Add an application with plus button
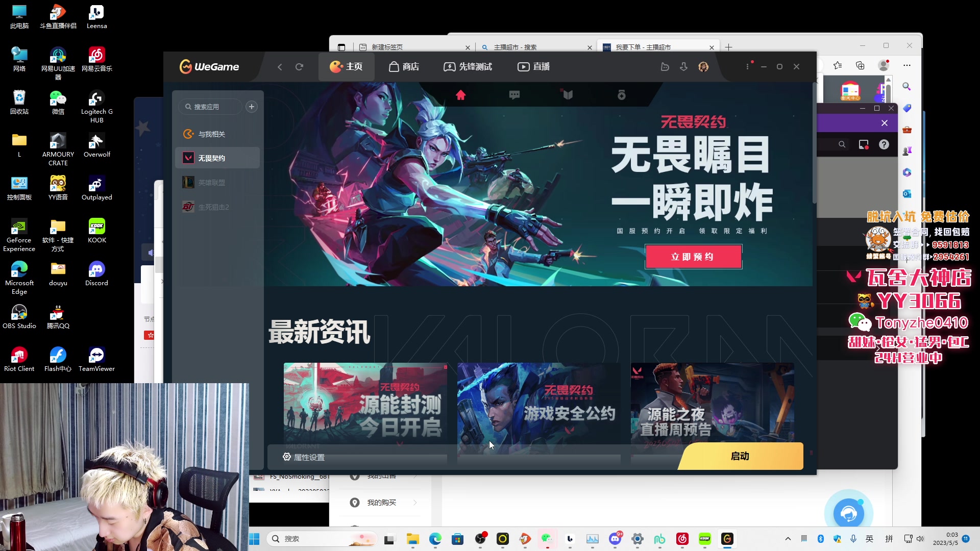 click(252, 107)
